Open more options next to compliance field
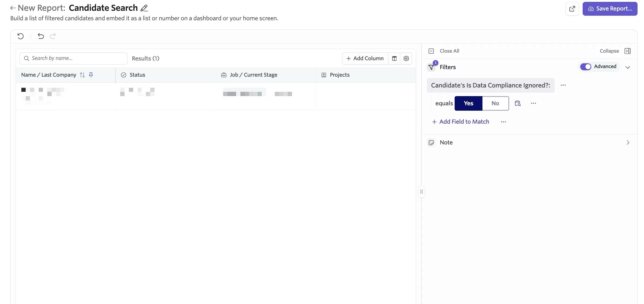Screen dimensions: 644x304 [563, 85]
